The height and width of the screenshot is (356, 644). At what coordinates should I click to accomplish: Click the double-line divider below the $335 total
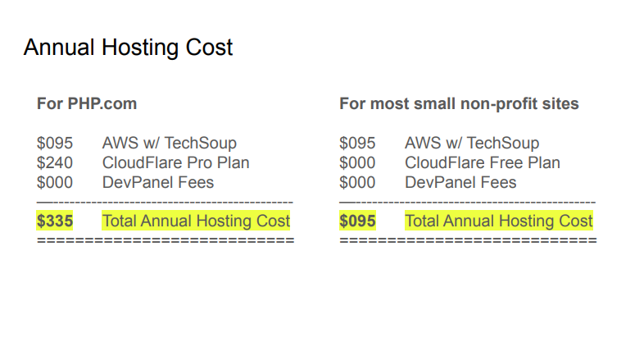pos(165,240)
